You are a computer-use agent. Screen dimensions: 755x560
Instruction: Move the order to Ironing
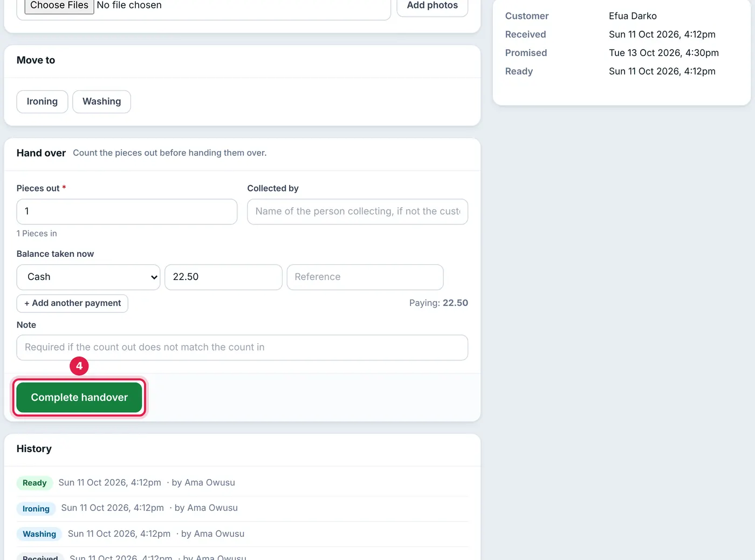click(42, 101)
